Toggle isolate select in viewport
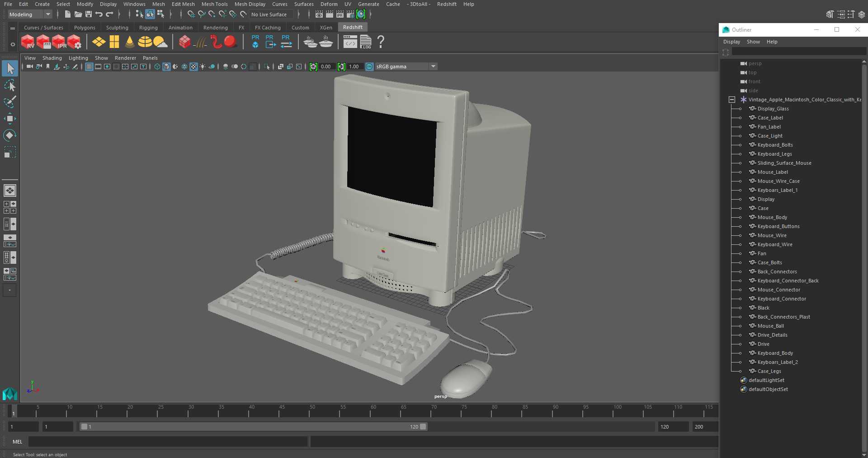 (x=267, y=67)
